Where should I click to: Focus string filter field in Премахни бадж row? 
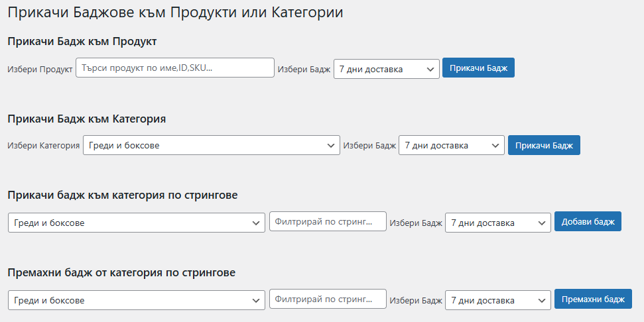click(x=328, y=299)
